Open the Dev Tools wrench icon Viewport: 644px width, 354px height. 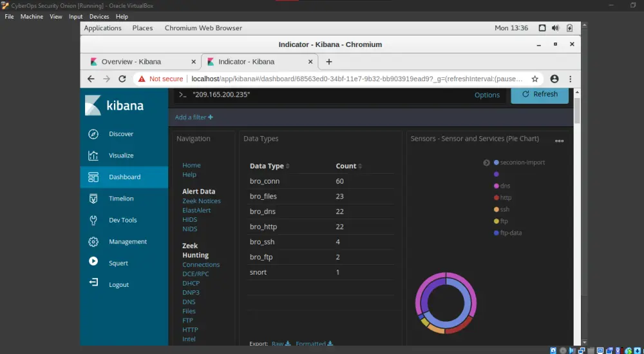(93, 220)
